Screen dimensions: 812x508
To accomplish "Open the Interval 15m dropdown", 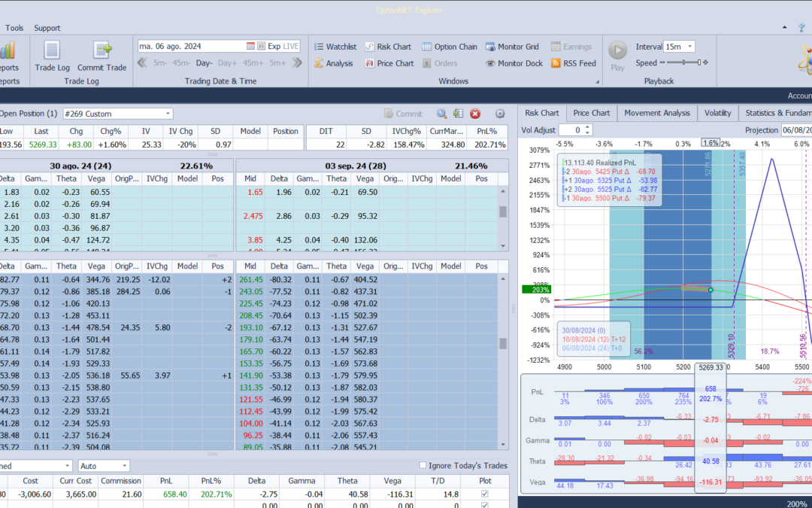I will (689, 47).
